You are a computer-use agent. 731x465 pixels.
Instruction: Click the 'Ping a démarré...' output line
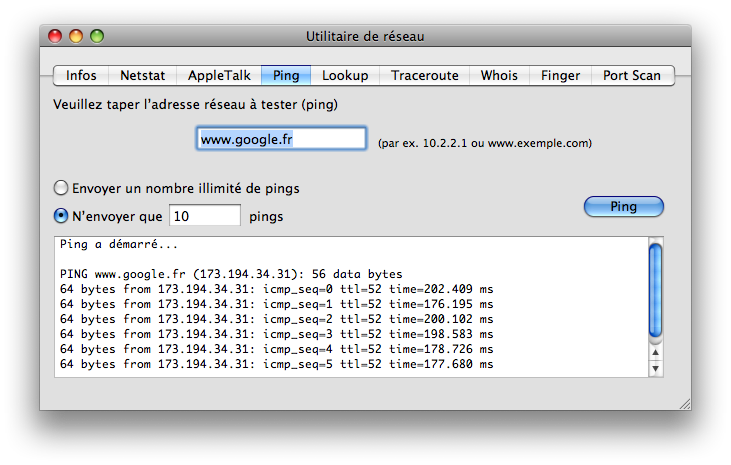pos(119,244)
